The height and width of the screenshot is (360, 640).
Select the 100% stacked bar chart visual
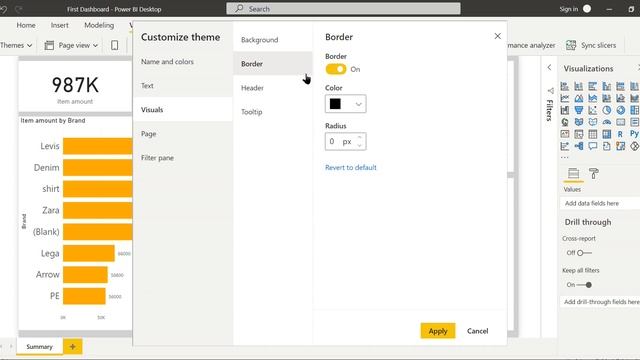click(620, 86)
